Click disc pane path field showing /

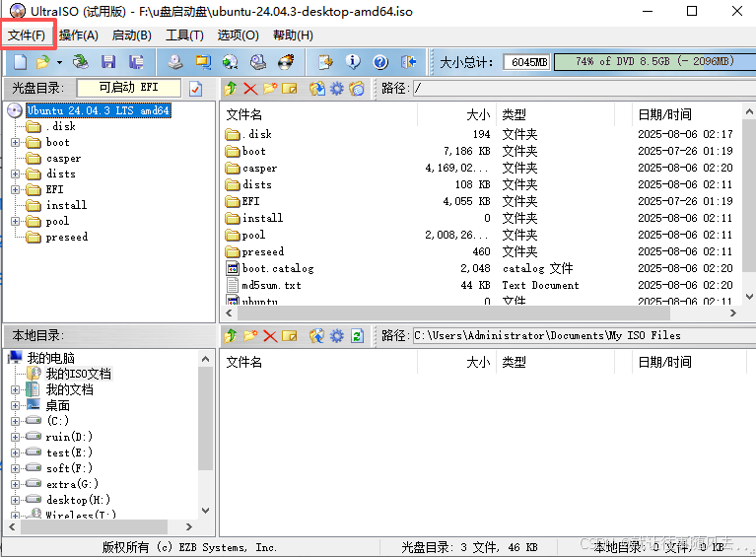(x=584, y=89)
